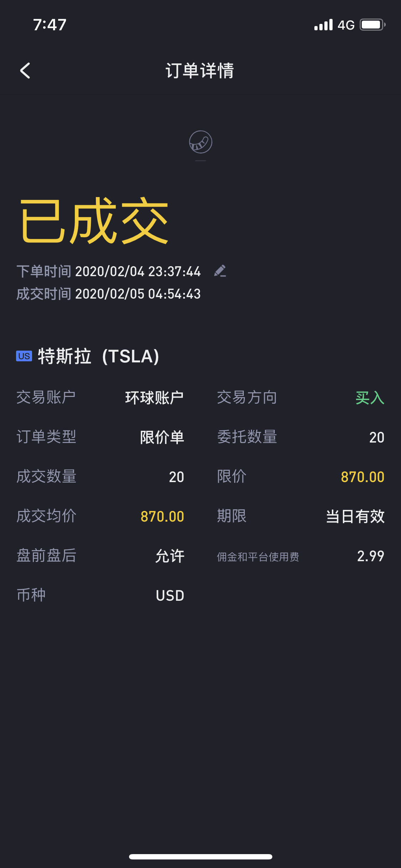Tap the back arrow in the header

click(25, 71)
